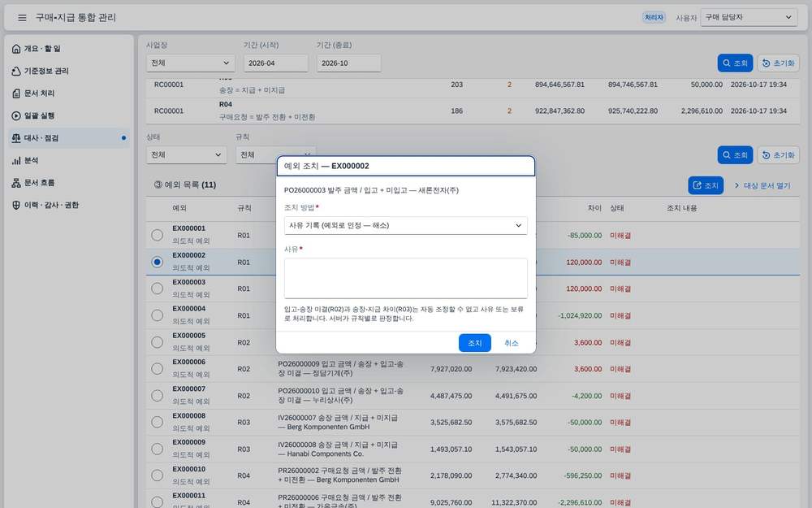Open the 상태 filter dropdown
The image size is (812, 508).
point(186,155)
